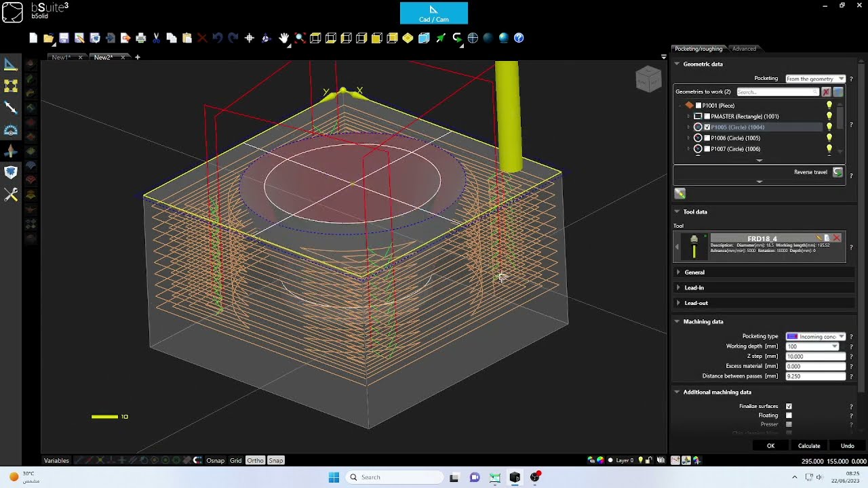868x488 pixels.
Task: Add a new document tab with plus
Action: [x=137, y=58]
